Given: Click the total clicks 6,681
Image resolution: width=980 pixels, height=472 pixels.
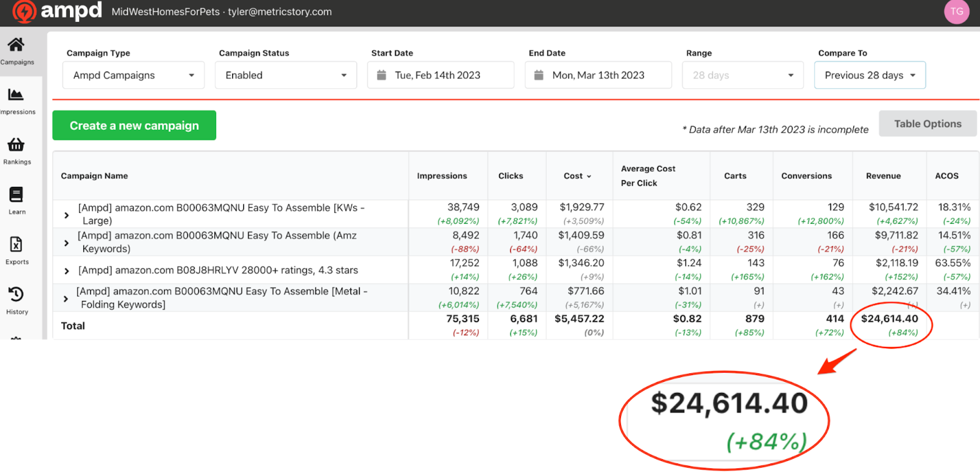Looking at the screenshot, I should (x=524, y=319).
